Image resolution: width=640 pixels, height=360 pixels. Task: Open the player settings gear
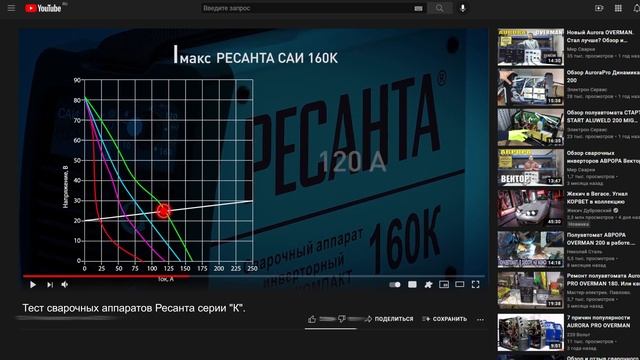tap(428, 284)
